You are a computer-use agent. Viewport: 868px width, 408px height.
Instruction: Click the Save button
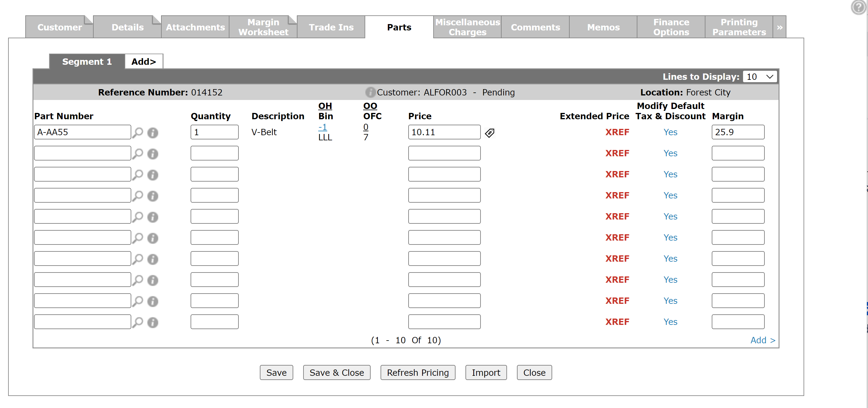point(276,372)
